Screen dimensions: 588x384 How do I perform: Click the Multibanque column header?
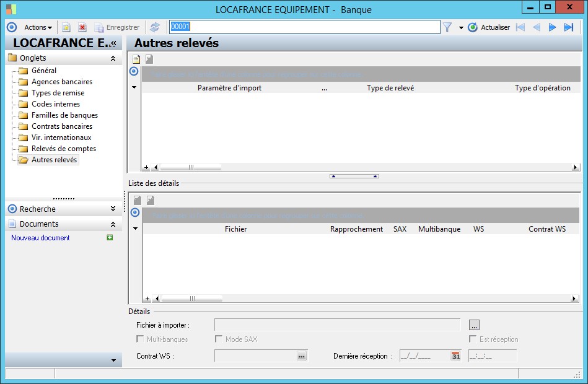[439, 229]
